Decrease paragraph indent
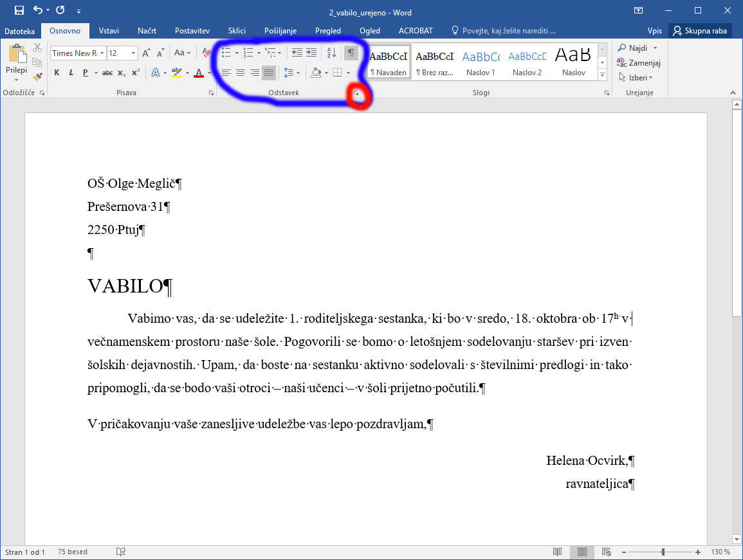The image size is (743, 560). point(297,53)
